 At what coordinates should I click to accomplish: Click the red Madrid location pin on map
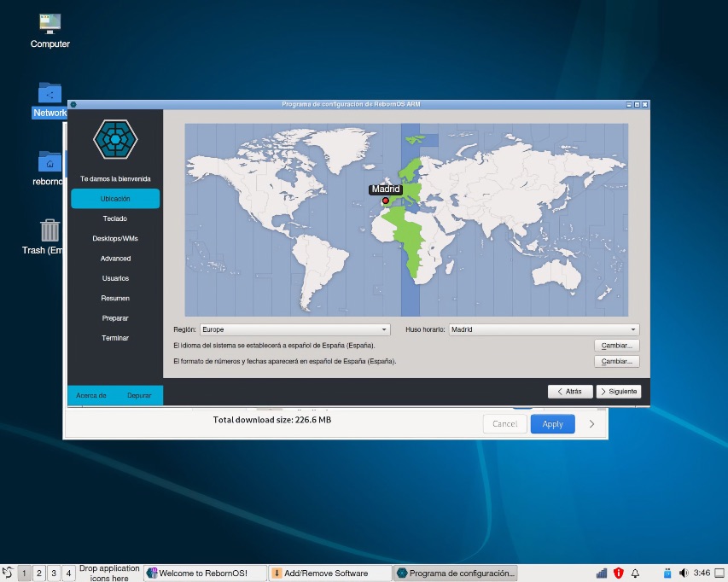coord(386,201)
